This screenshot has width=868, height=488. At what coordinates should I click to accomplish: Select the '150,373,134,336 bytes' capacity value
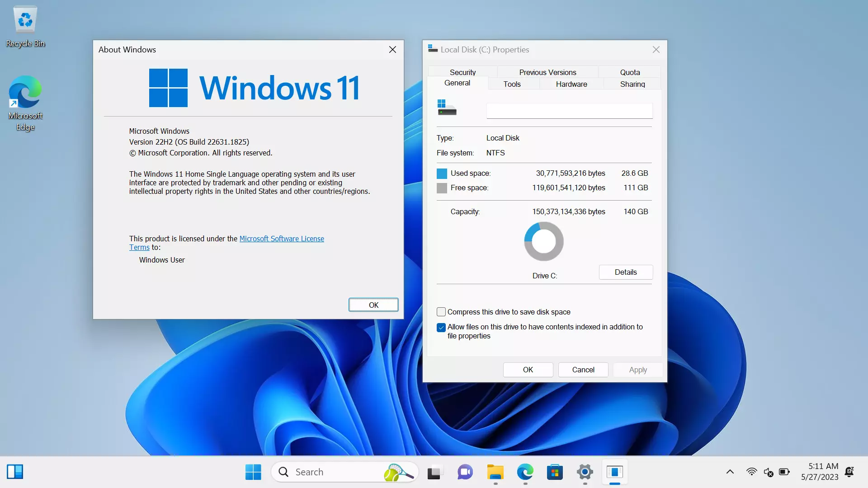coord(569,211)
